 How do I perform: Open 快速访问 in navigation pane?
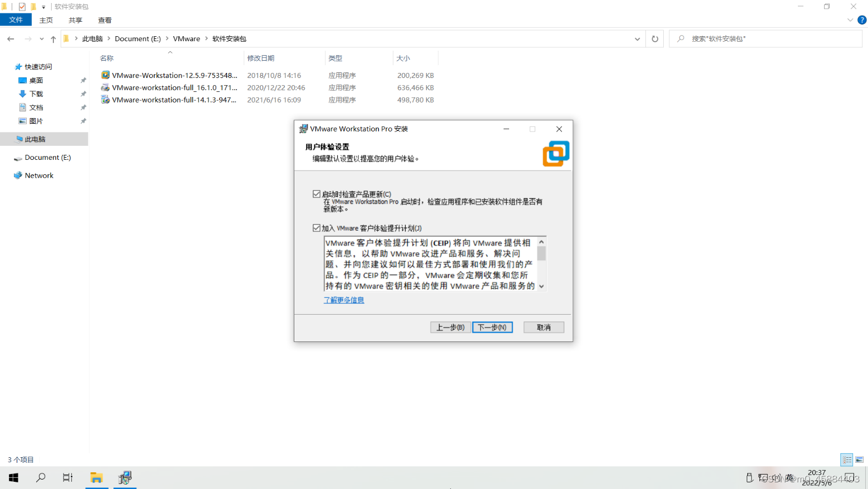click(38, 67)
